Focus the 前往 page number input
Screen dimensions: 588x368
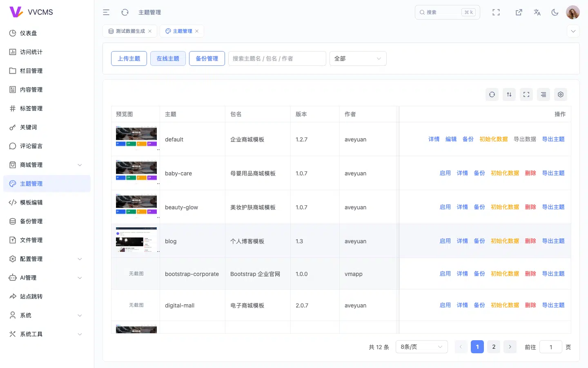pyautogui.click(x=551, y=347)
